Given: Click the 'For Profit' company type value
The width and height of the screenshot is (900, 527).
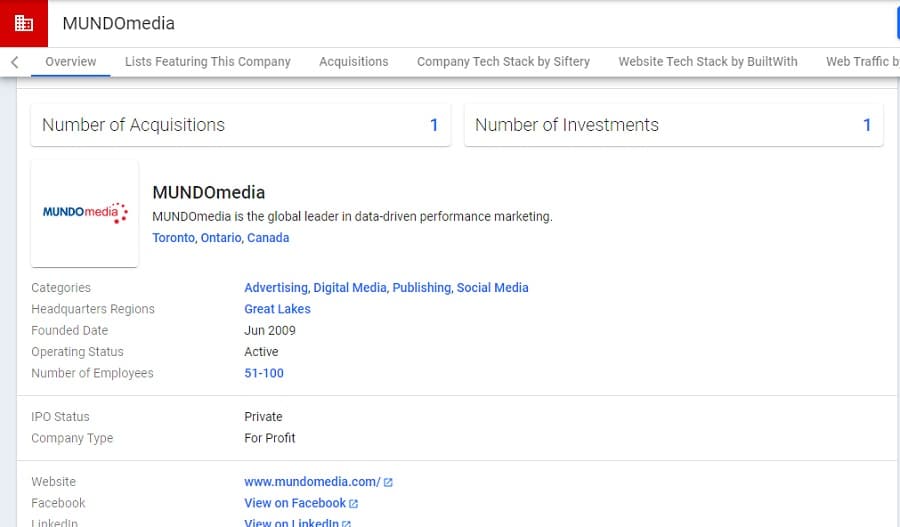Looking at the screenshot, I should (x=270, y=438).
